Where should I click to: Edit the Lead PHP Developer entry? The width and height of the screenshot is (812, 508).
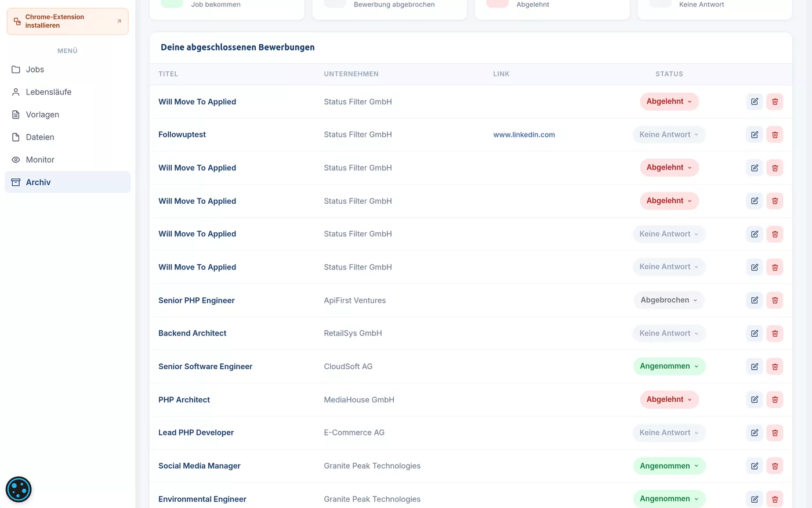coord(754,433)
